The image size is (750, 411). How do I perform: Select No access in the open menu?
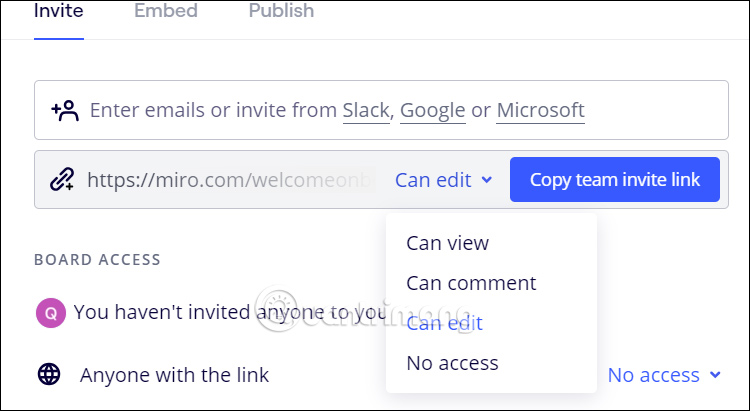pos(452,363)
